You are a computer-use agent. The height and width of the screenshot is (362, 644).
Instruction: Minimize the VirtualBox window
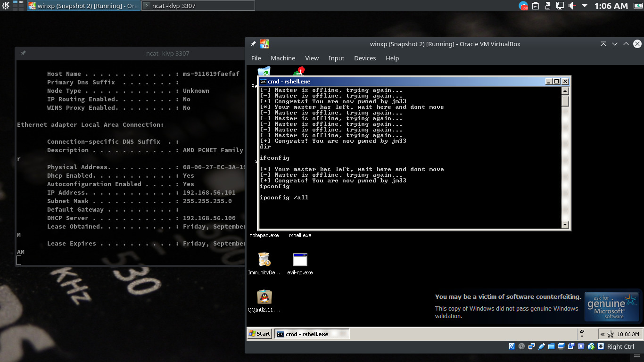[615, 44]
